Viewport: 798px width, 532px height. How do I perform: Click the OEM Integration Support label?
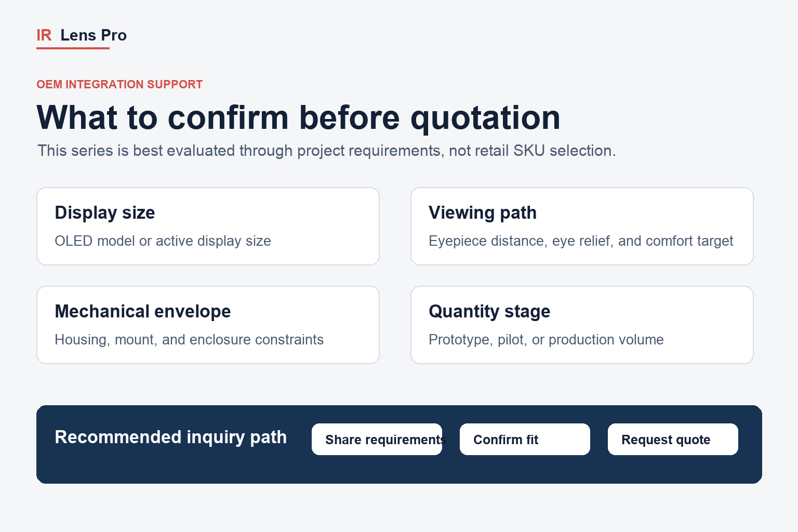click(119, 84)
